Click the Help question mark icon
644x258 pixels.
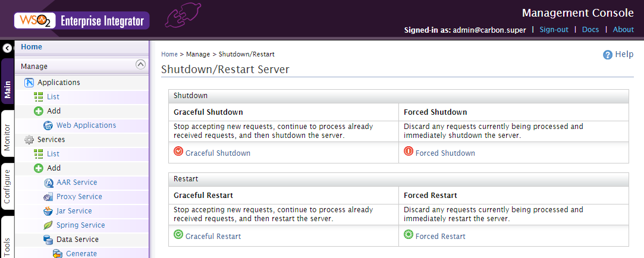pyautogui.click(x=608, y=55)
